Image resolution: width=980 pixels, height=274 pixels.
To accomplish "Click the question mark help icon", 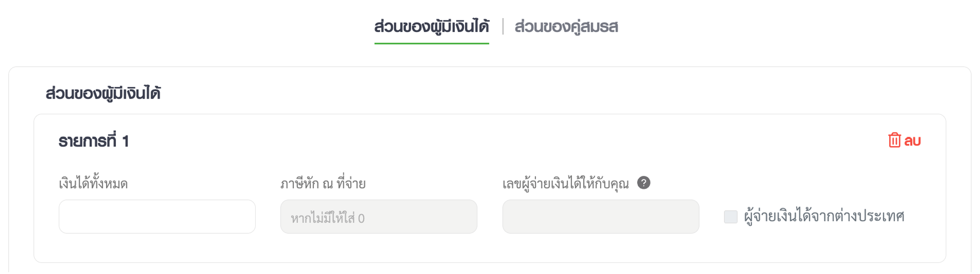I will 643,183.
